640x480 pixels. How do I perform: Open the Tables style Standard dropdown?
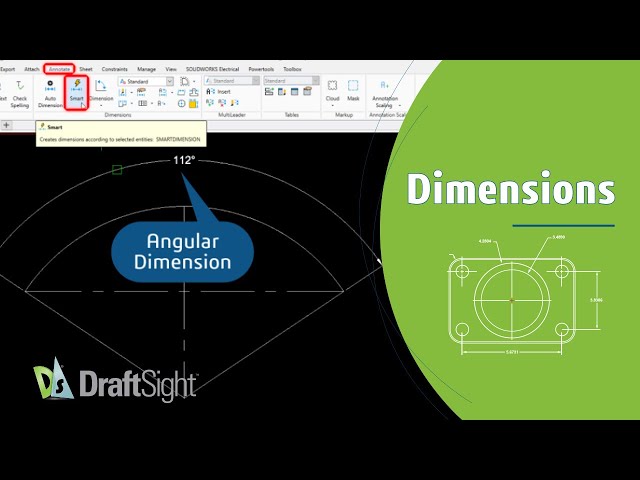tap(315, 81)
